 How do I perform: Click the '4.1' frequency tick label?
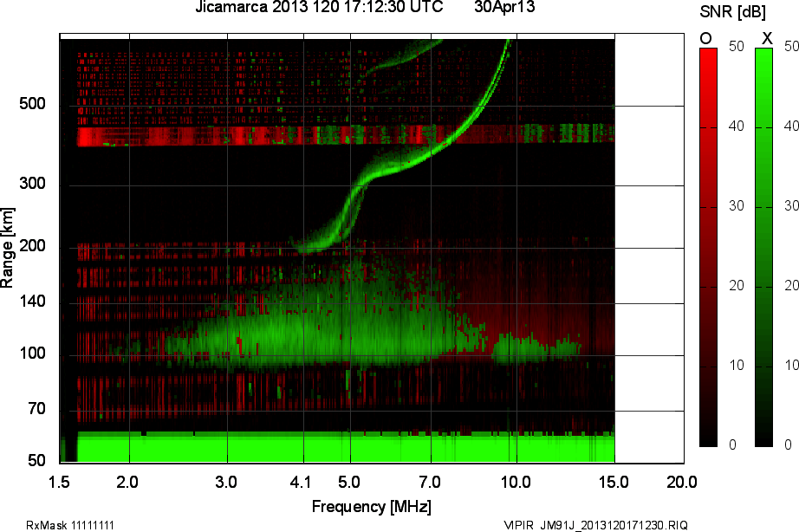coord(300,482)
